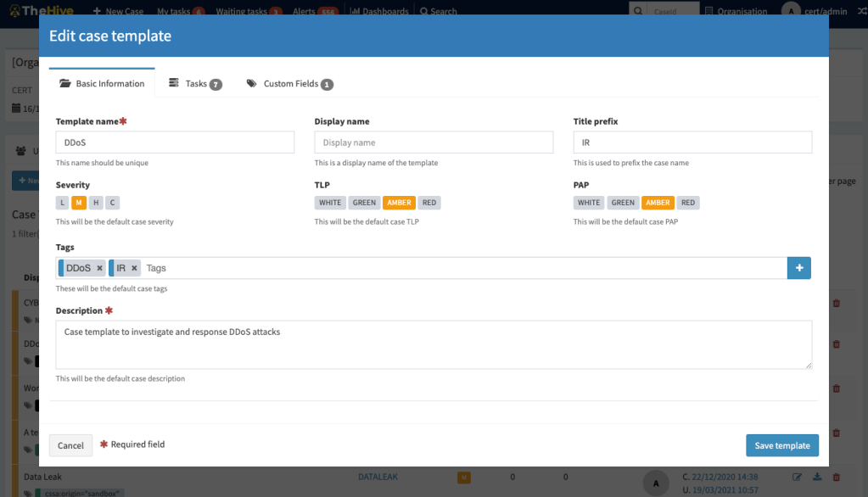This screenshot has height=497, width=868.
Task: Set TLP to RED
Action: coord(428,203)
